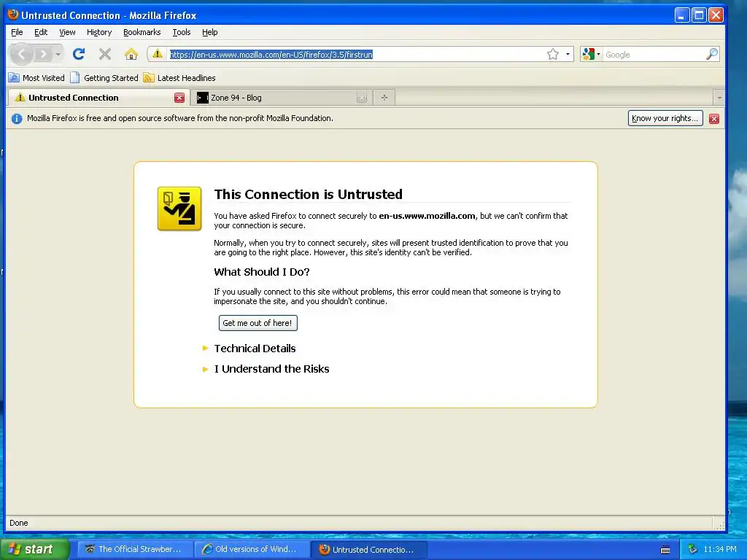Image resolution: width=747 pixels, height=560 pixels.
Task: Open the Help menu
Action: (x=209, y=32)
